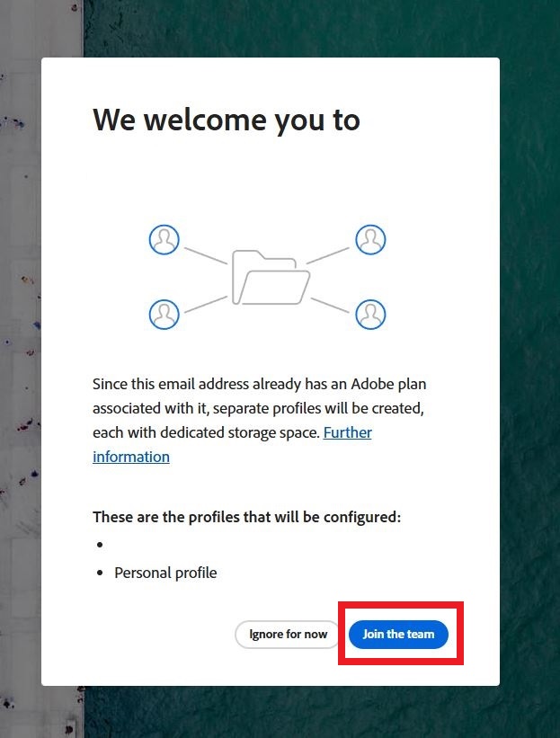Viewport: 560px width, 738px height.
Task: Click the profiles that will be configured label
Action: tap(246, 517)
